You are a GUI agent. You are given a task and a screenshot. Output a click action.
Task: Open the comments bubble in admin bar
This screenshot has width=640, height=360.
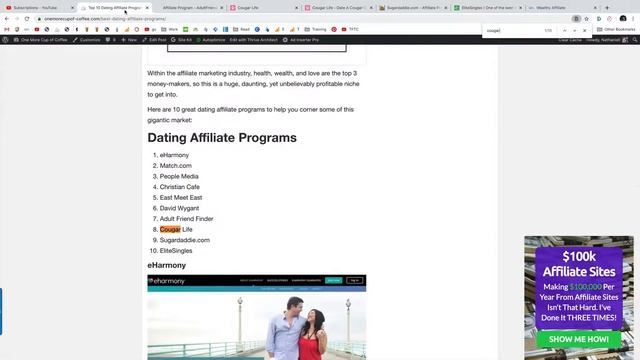(111, 40)
